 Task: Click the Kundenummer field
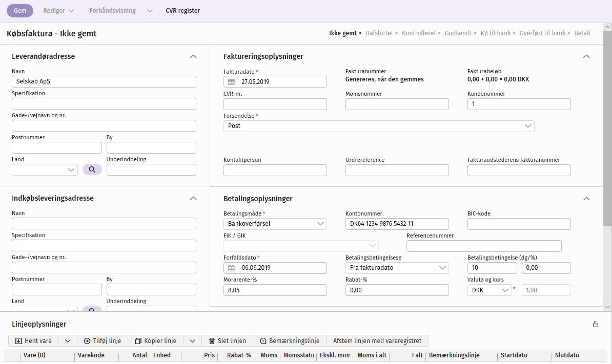(519, 104)
